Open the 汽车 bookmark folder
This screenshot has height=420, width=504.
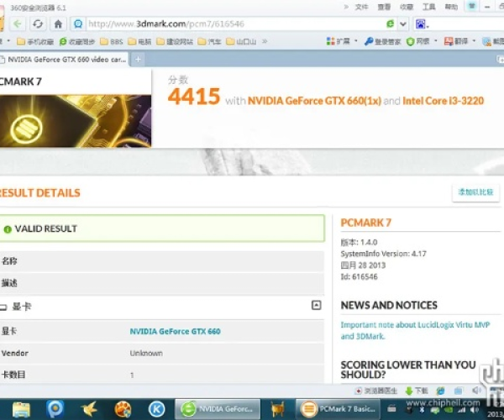tap(209, 42)
